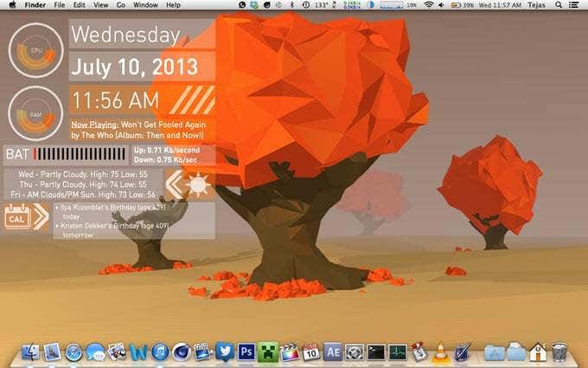Open the battery 39% menu
Image resolution: width=588 pixels, height=368 pixels.
(462, 5)
